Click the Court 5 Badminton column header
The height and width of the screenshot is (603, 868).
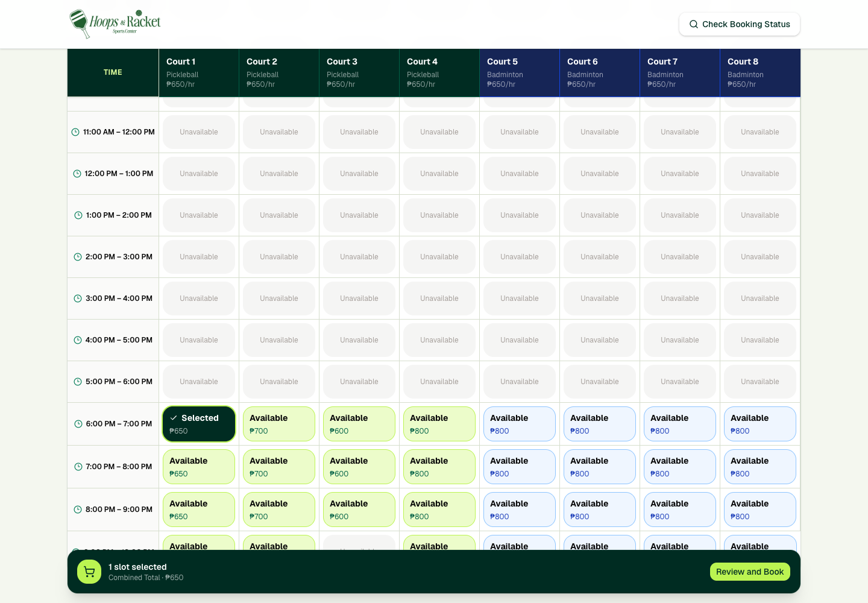(520, 72)
